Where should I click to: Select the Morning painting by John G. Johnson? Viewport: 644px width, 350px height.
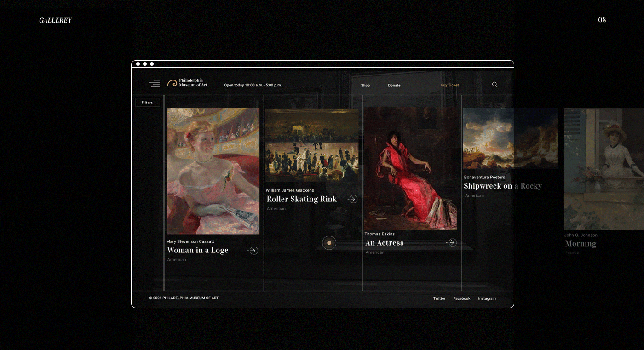click(604, 169)
